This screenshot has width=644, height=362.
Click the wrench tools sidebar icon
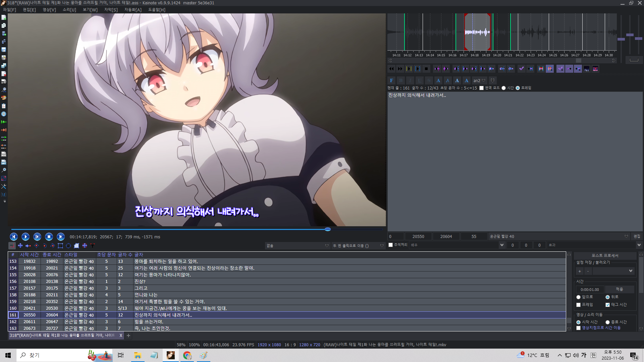(x=4, y=186)
